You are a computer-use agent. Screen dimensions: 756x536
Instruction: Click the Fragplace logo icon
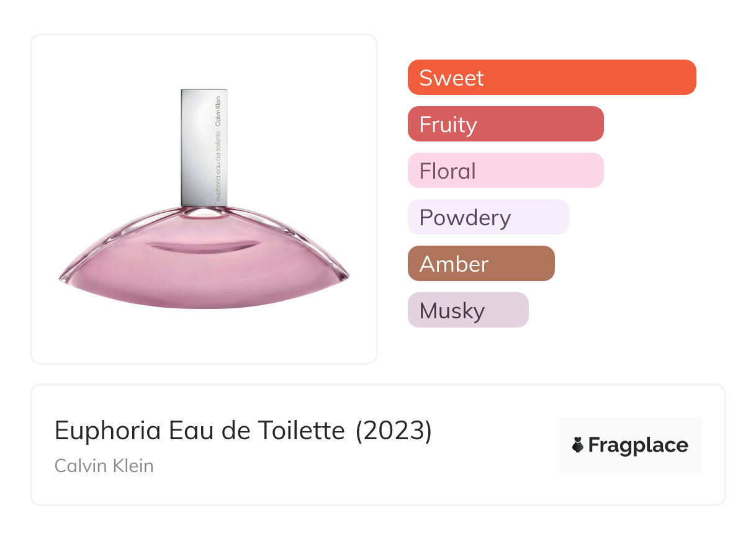(x=578, y=445)
